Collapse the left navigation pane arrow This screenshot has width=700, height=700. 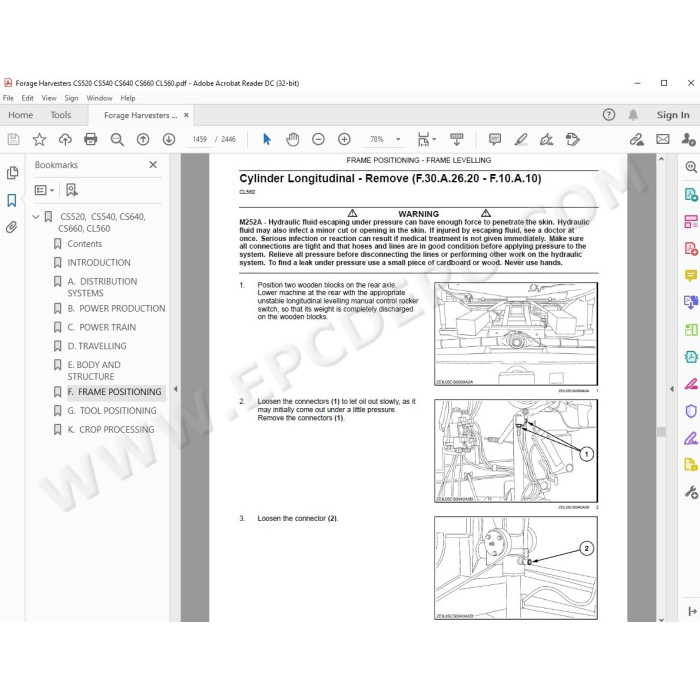[175, 389]
